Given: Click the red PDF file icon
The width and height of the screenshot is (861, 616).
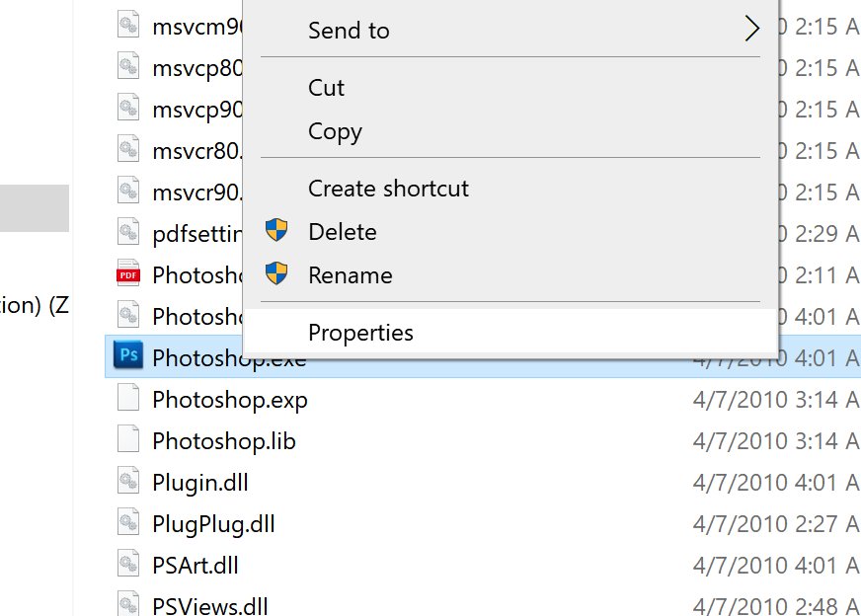Looking at the screenshot, I should click(x=128, y=273).
